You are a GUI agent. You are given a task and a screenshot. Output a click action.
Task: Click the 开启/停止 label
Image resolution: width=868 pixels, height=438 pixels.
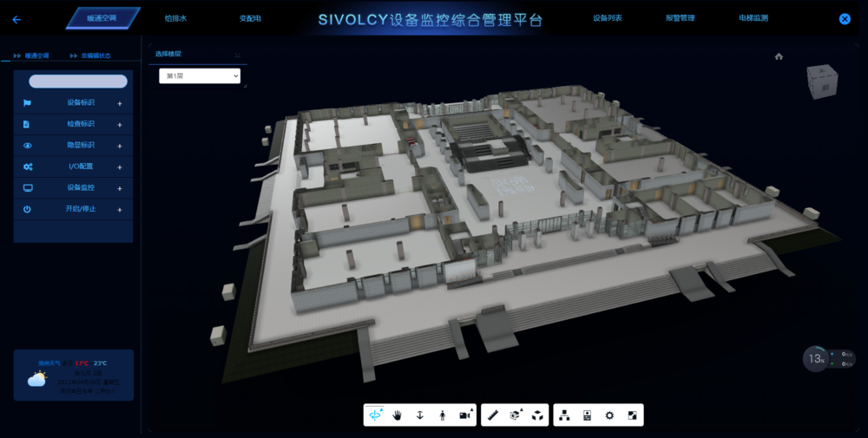[81, 209]
